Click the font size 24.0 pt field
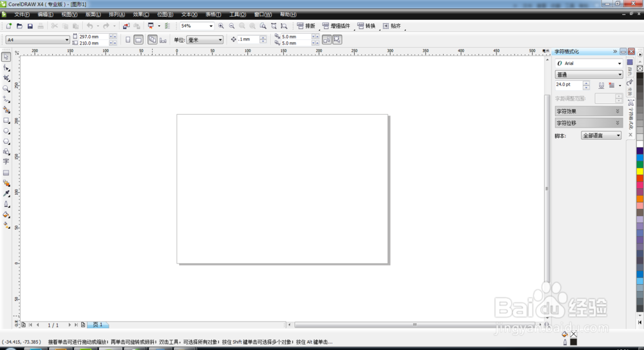This screenshot has width=644, height=350. [569, 84]
